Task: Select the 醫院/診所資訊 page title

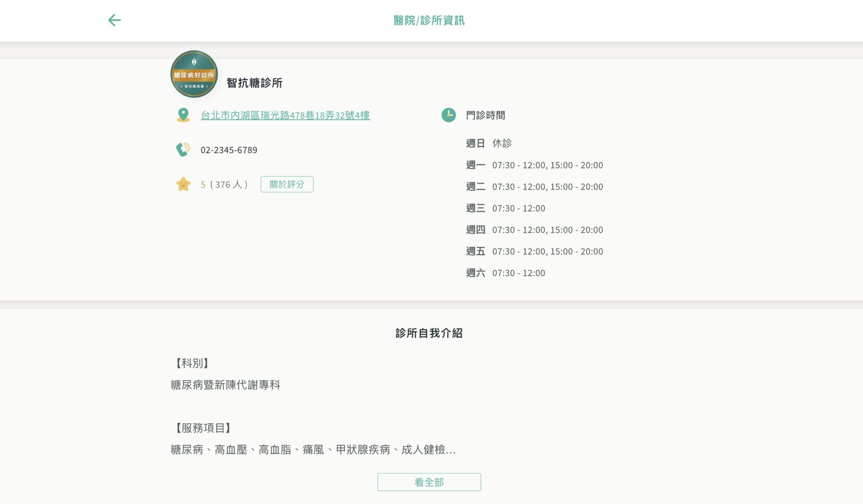Action: point(428,20)
